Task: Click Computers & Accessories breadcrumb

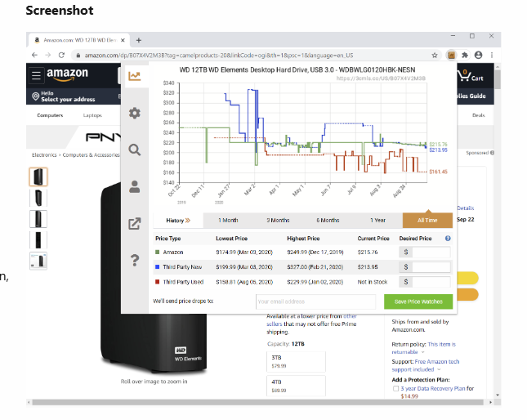Action: click(91, 155)
